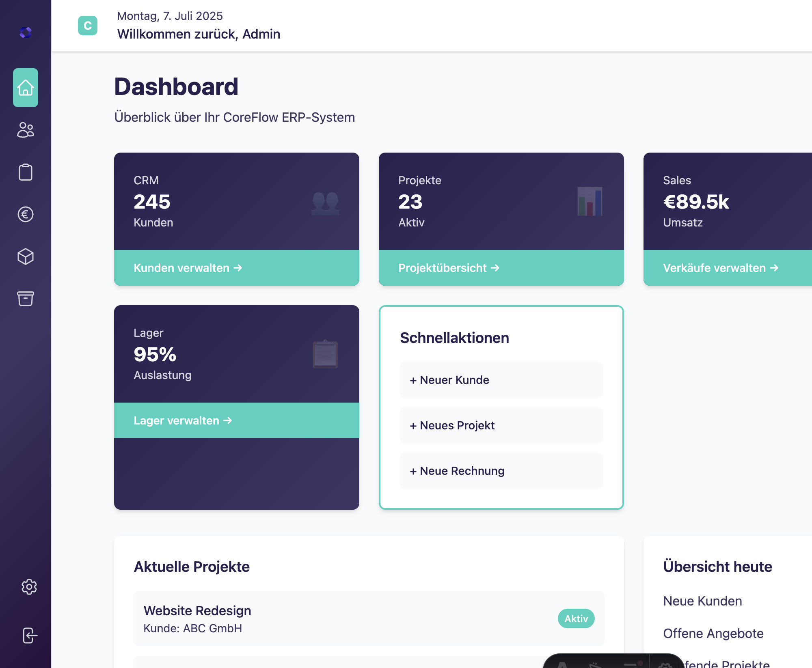This screenshot has height=668, width=812.
Task: Open Verkäufe verwalten from Sales card
Action: coord(721,268)
